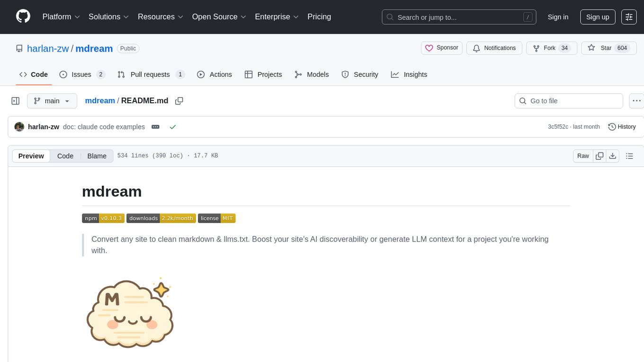
Task: Switch to the Pull requests tab
Action: click(151, 74)
